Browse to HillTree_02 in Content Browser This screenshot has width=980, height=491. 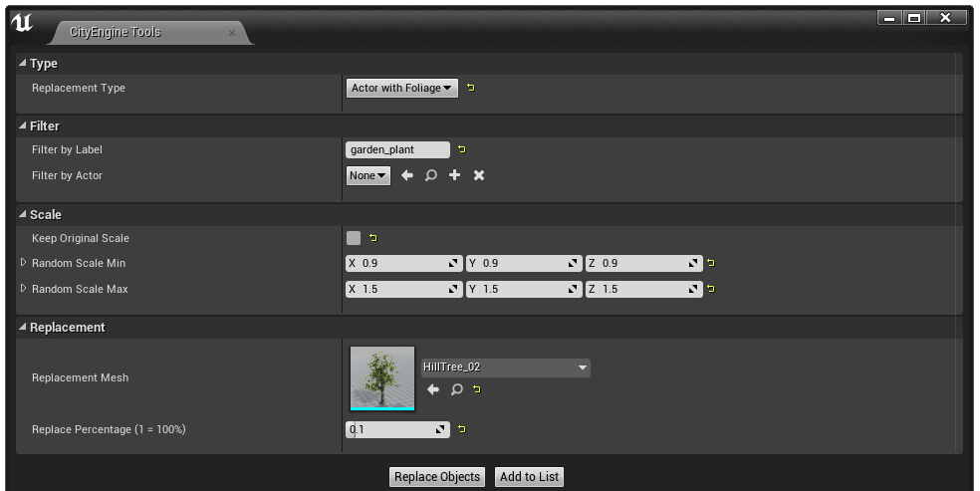tap(457, 389)
